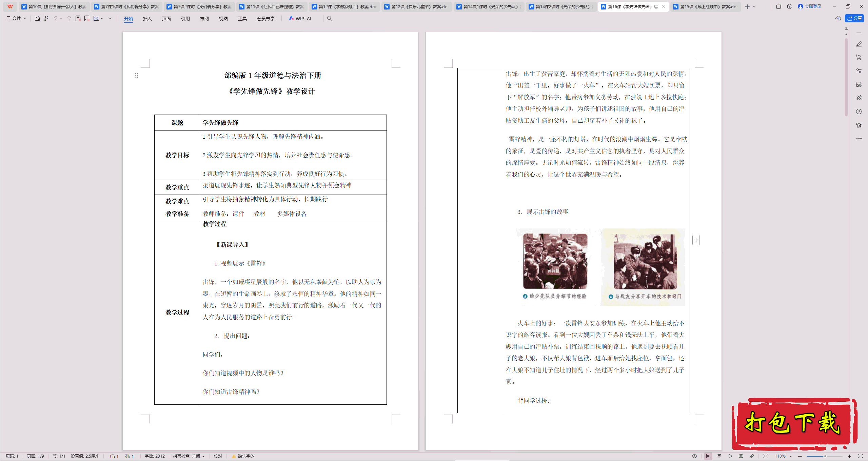Click the cloud upload icon
Screen dimensions: 868x461
(x=838, y=18)
